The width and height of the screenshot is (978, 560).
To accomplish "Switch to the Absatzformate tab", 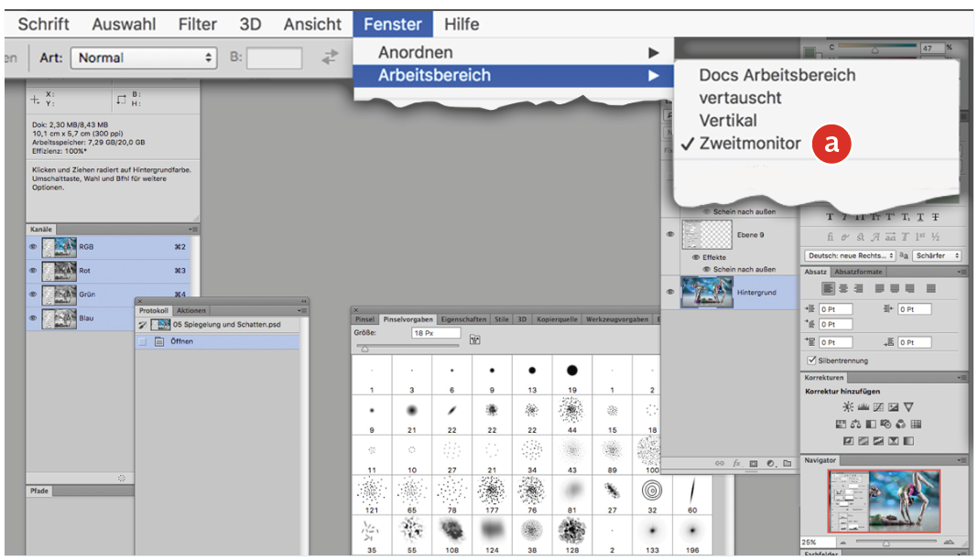I will pyautogui.click(x=858, y=272).
